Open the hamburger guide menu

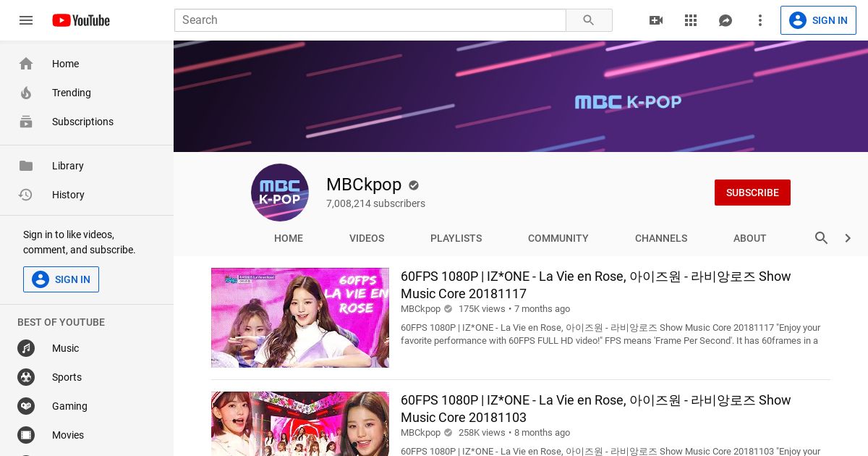pos(26,20)
